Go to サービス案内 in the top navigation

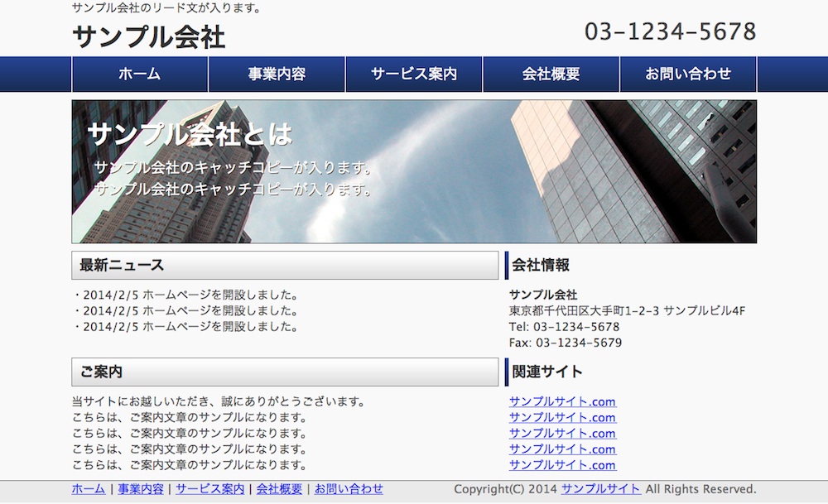pos(413,74)
